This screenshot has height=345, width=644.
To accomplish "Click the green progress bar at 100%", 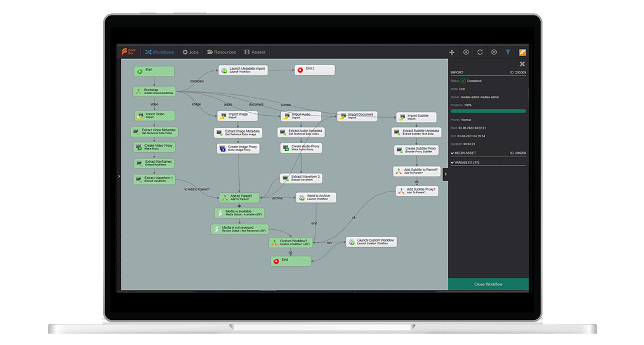I will (x=488, y=111).
